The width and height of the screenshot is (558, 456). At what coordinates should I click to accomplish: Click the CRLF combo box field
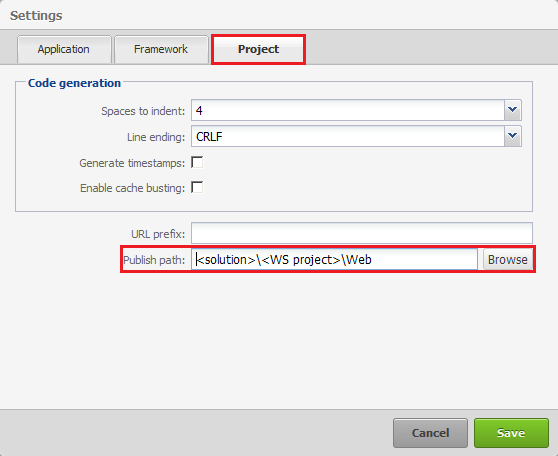pyautogui.click(x=356, y=136)
